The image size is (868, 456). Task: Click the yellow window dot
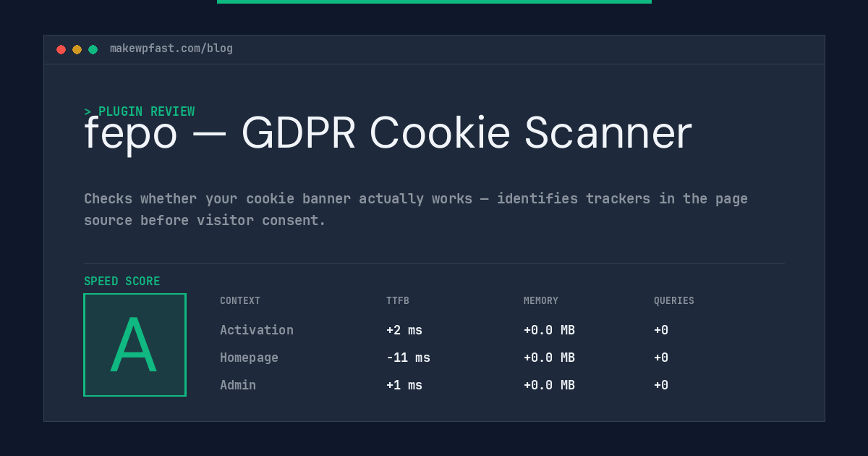(x=77, y=49)
